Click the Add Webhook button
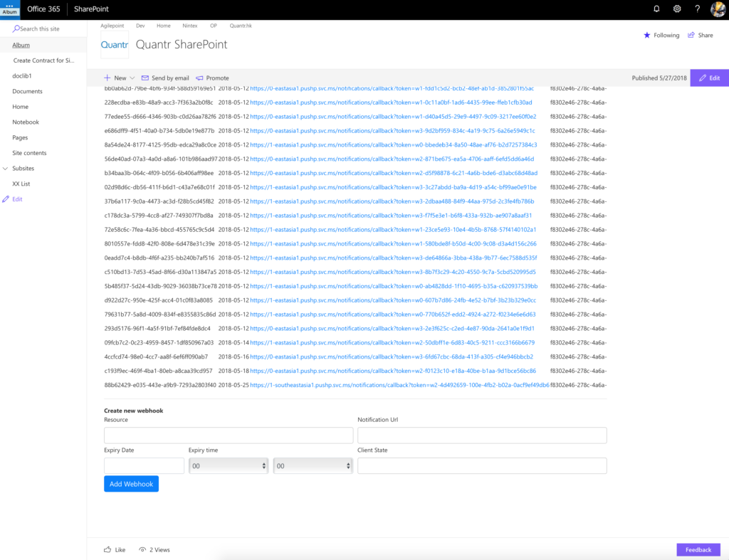 132,485
